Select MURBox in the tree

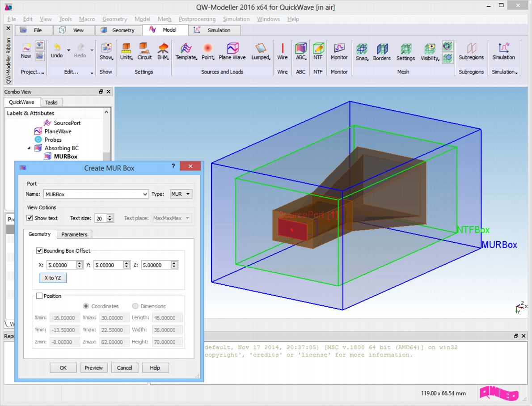coord(65,156)
